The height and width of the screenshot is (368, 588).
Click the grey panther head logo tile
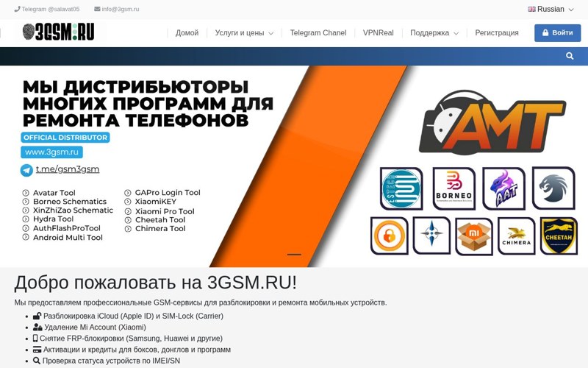553,188
